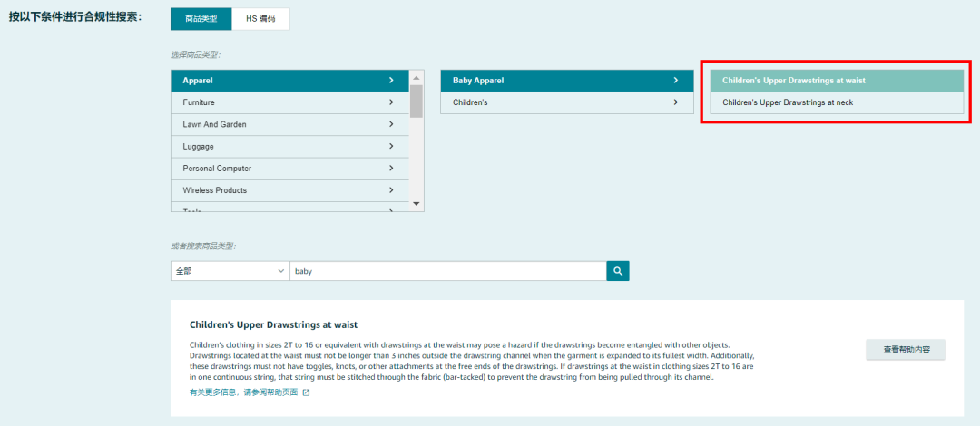This screenshot has height=426, width=980.
Task: Select the Furniture category
Action: (290, 102)
